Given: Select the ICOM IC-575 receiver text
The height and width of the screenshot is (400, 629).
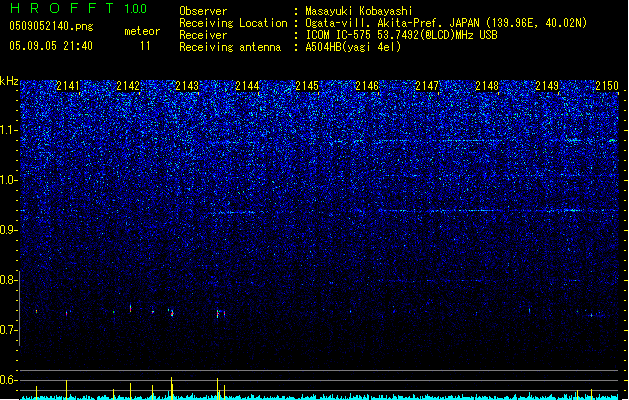Looking at the screenshot, I should (x=402, y=35).
